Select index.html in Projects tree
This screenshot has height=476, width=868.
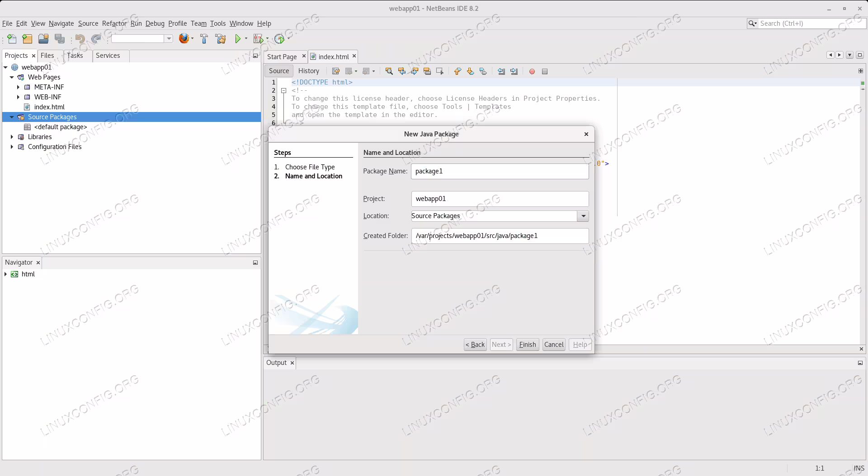coord(49,107)
